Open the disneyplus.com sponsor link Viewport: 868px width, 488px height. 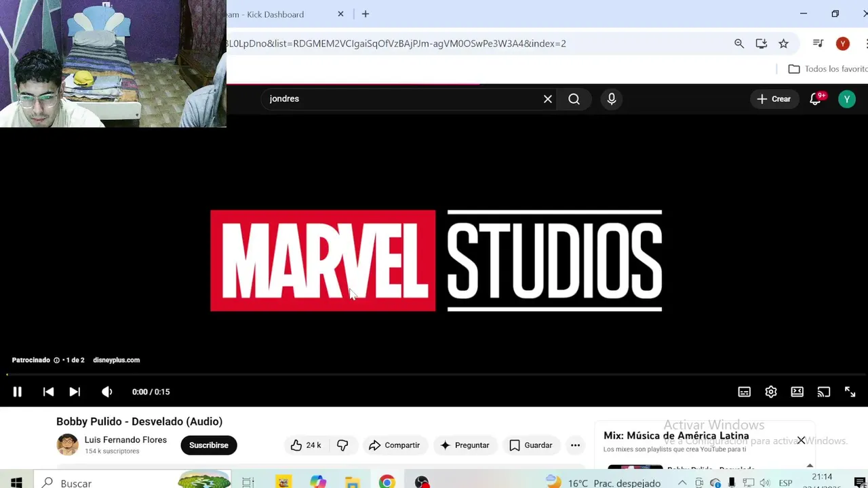click(x=116, y=360)
